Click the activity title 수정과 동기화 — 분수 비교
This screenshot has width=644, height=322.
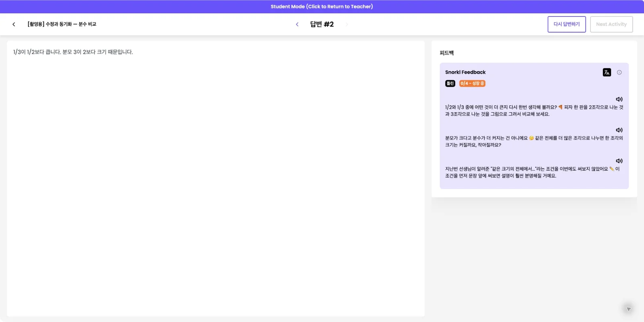coord(62,24)
